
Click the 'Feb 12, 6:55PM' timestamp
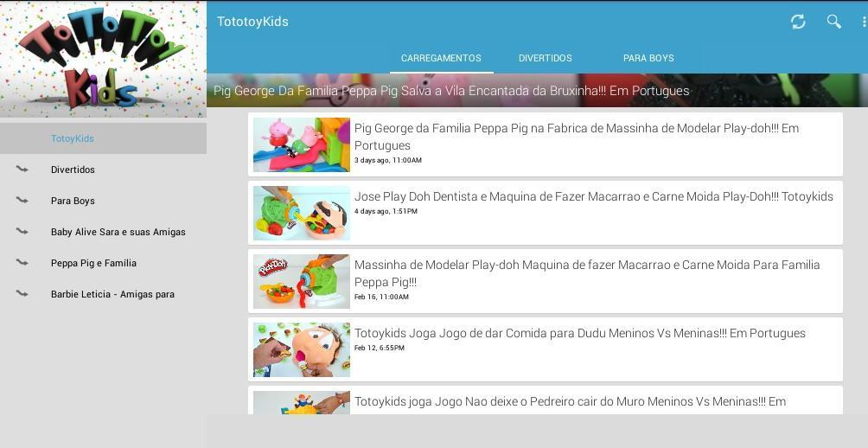tap(380, 348)
